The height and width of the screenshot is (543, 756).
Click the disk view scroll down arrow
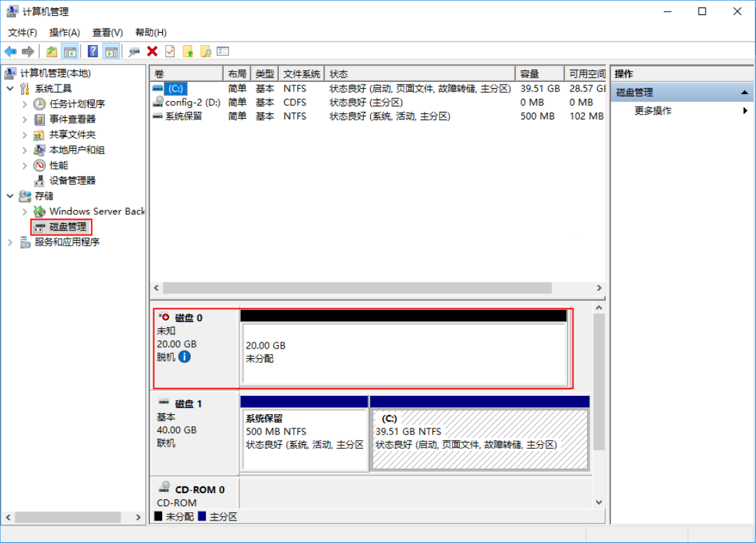pos(599,502)
